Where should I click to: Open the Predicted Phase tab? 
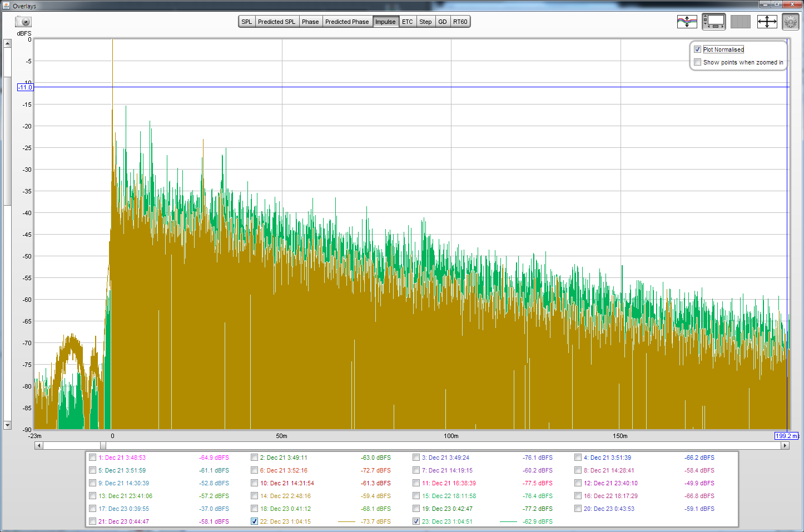[347, 22]
